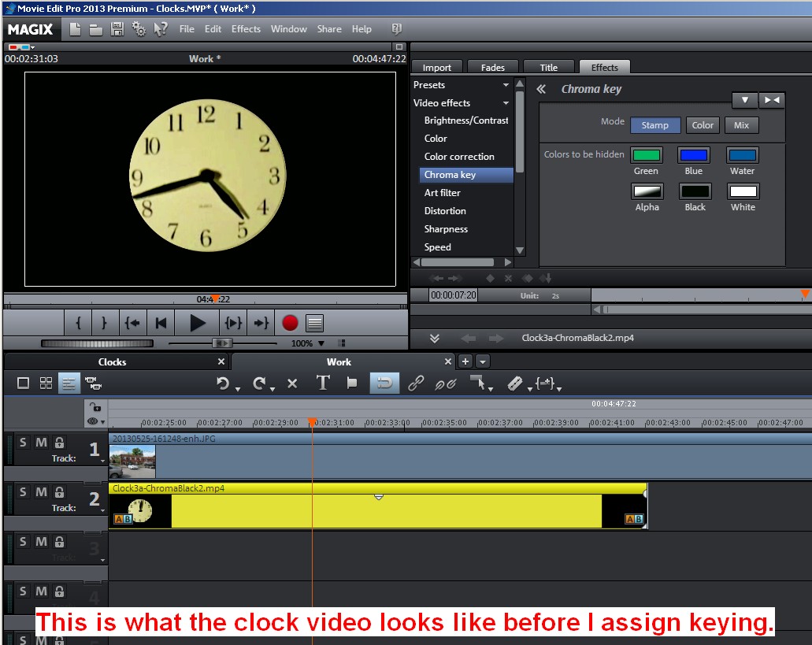Screen dimensions: 812x645
Task: Switch to the Import tab
Action: (437, 67)
